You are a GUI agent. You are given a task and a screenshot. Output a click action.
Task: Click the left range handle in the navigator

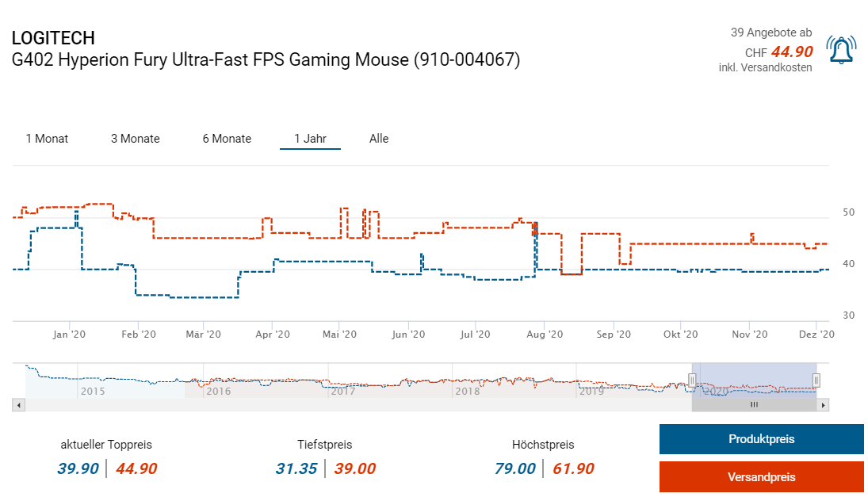[x=692, y=380]
